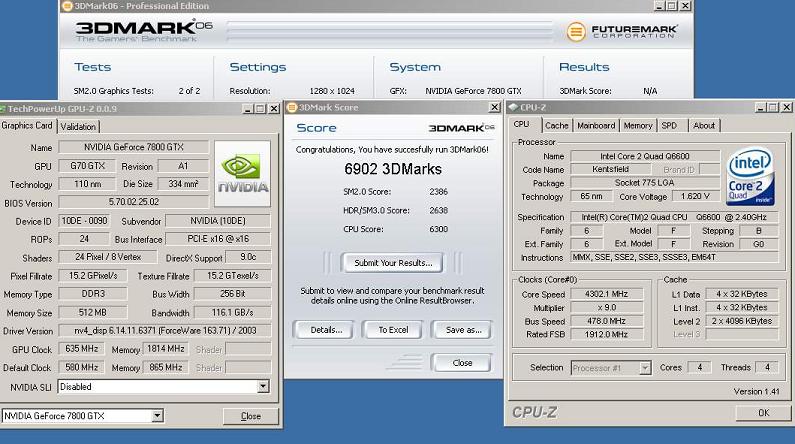Click the Rated FSB 1912.0 MHz field
795x444 pixels.
[606, 335]
